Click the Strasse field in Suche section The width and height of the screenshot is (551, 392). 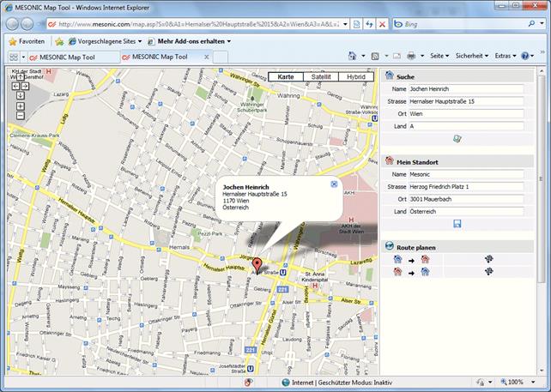pos(465,101)
